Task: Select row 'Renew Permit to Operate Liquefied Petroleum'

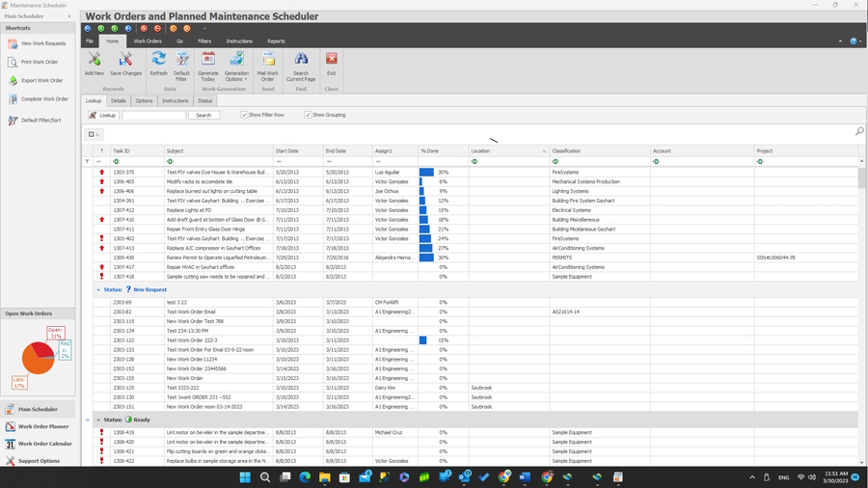Action: [475, 258]
